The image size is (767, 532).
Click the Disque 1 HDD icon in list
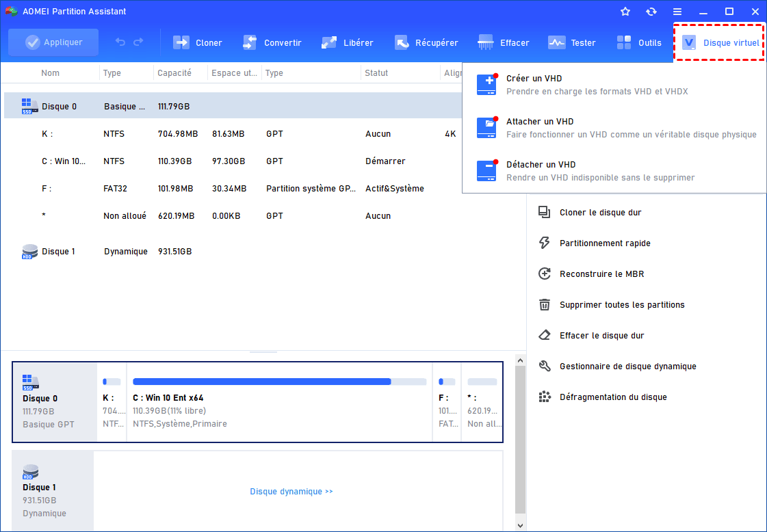pyautogui.click(x=29, y=252)
